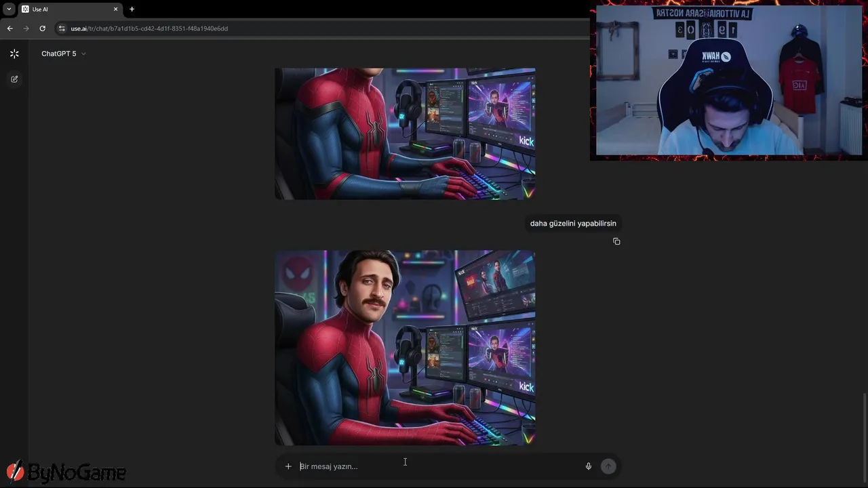Start a new chat from sidebar
868x488 pixels.
pyautogui.click(x=14, y=79)
